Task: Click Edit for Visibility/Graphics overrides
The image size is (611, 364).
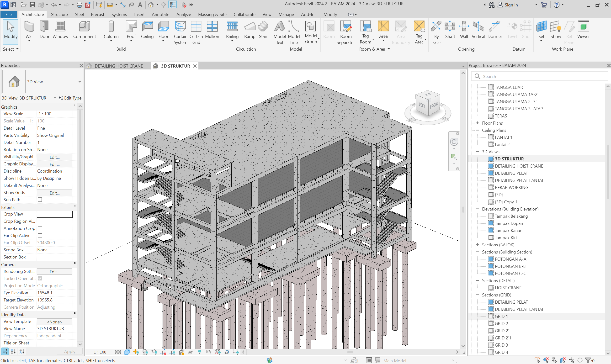Action: coord(54,157)
